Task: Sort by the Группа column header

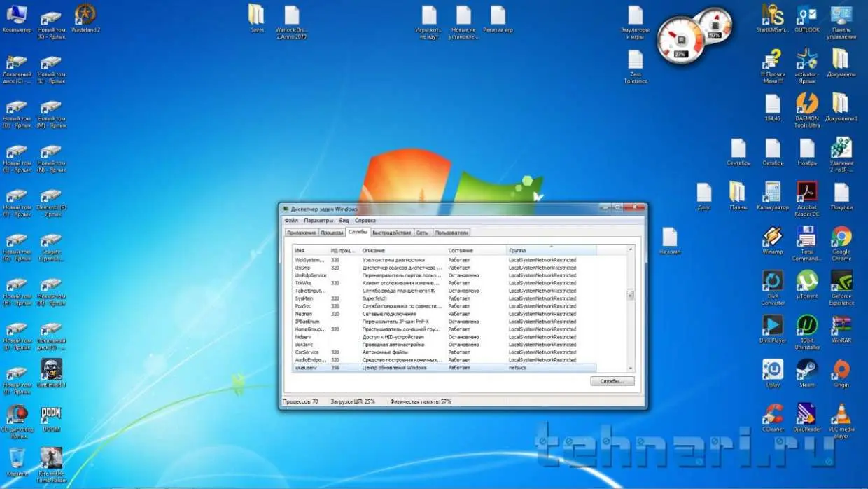Action: pyautogui.click(x=552, y=250)
